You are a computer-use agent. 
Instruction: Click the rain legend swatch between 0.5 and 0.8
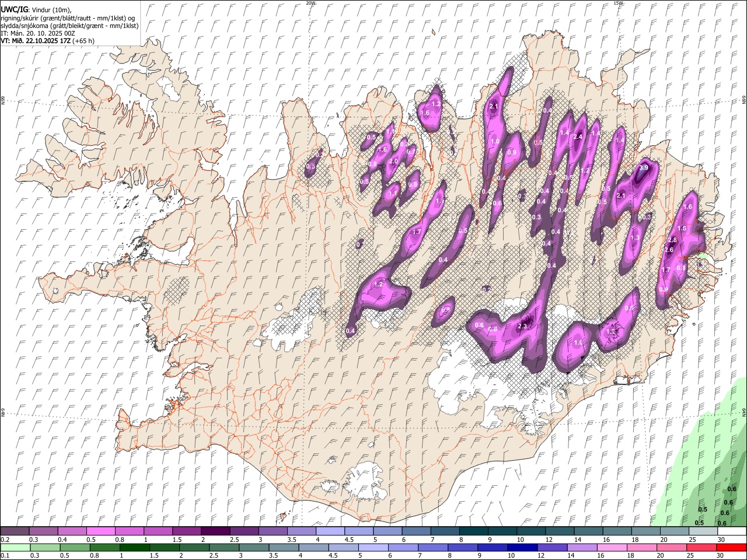click(75, 548)
